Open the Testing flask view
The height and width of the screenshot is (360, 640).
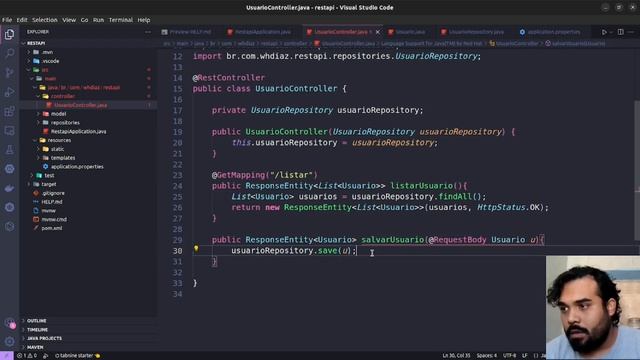pyautogui.click(x=9, y=150)
